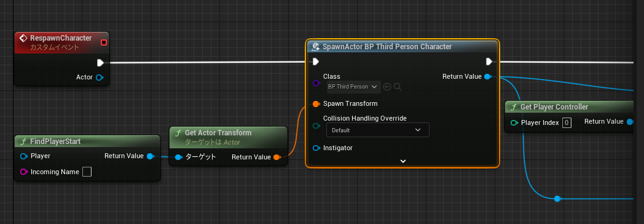The image size is (644, 224).
Task: Click the SpawnActor execution output pin
Action: click(x=489, y=62)
